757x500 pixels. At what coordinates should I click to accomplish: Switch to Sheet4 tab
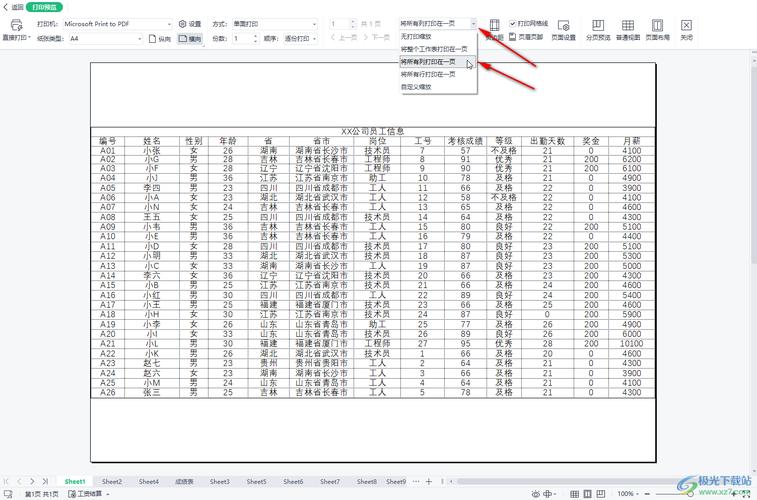tap(148, 481)
